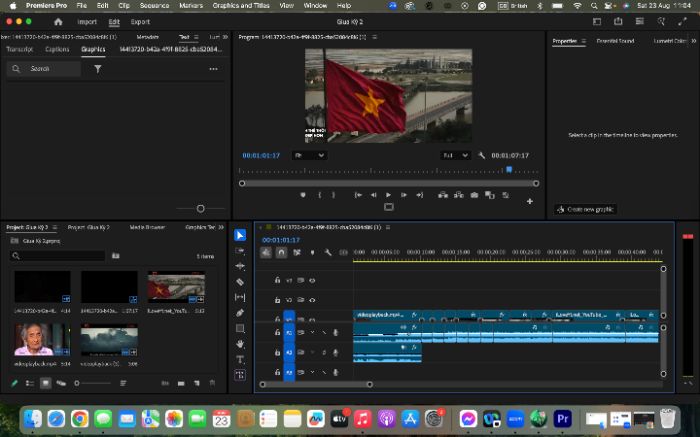Screen dimensions: 700x437
Task: Click the Filter funnel icon in Graphics tab
Action: 98,69
